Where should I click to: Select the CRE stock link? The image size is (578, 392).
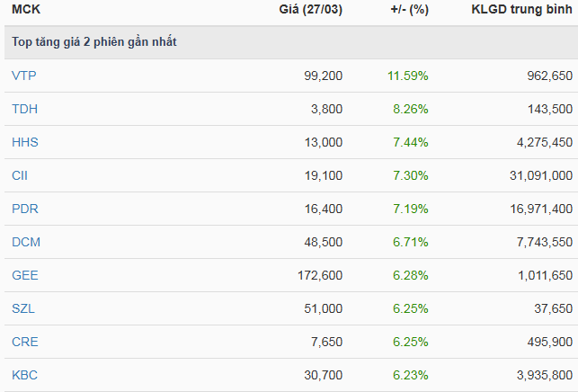pyautogui.click(x=25, y=342)
